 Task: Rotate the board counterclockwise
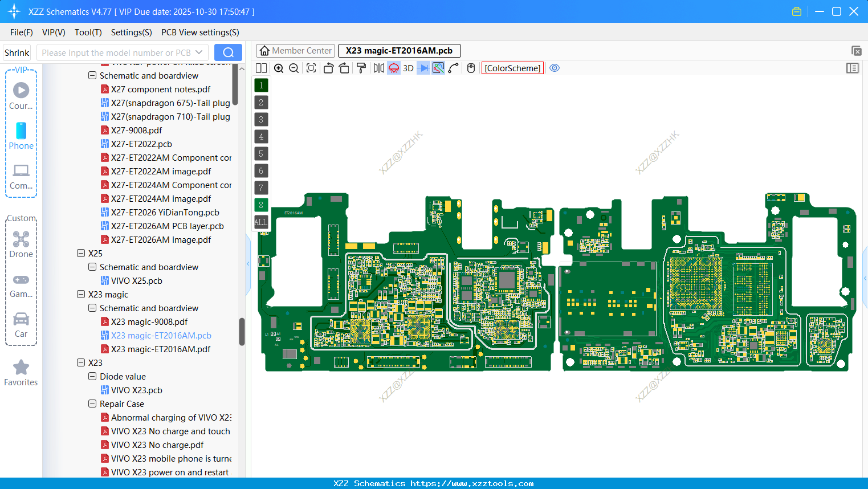tap(328, 68)
